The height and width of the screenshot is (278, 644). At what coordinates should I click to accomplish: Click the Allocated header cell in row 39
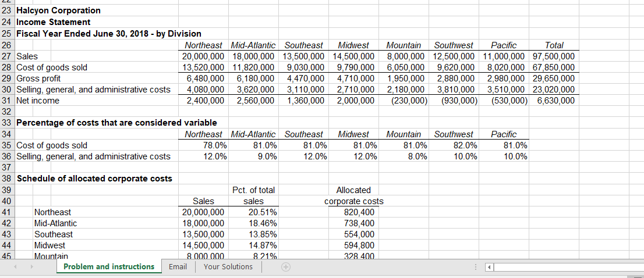(353, 190)
